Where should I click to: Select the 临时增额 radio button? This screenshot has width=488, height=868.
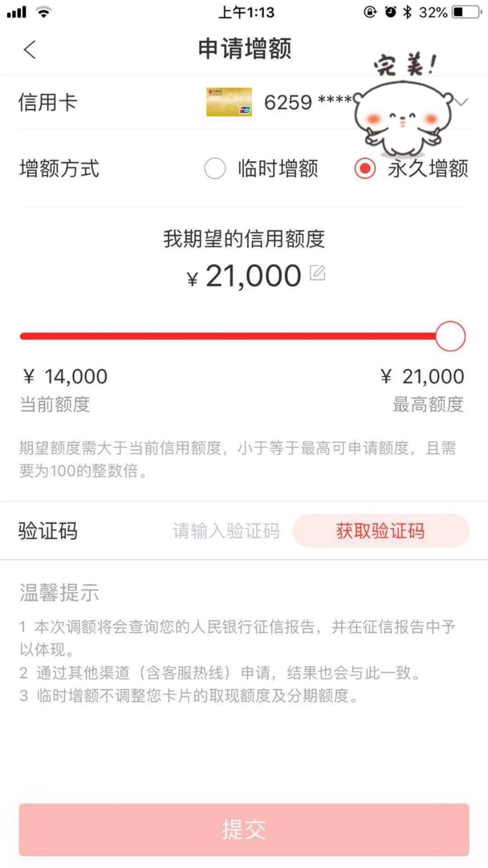(215, 169)
